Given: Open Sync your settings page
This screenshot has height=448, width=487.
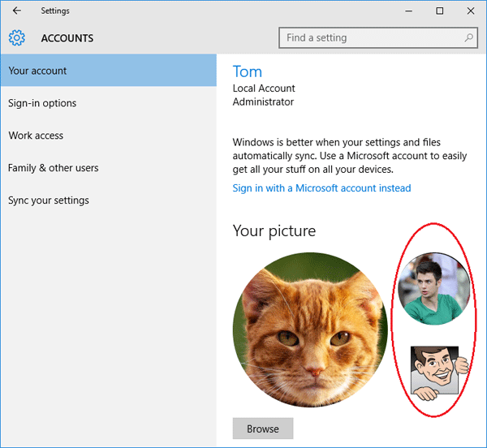Looking at the screenshot, I should point(49,200).
